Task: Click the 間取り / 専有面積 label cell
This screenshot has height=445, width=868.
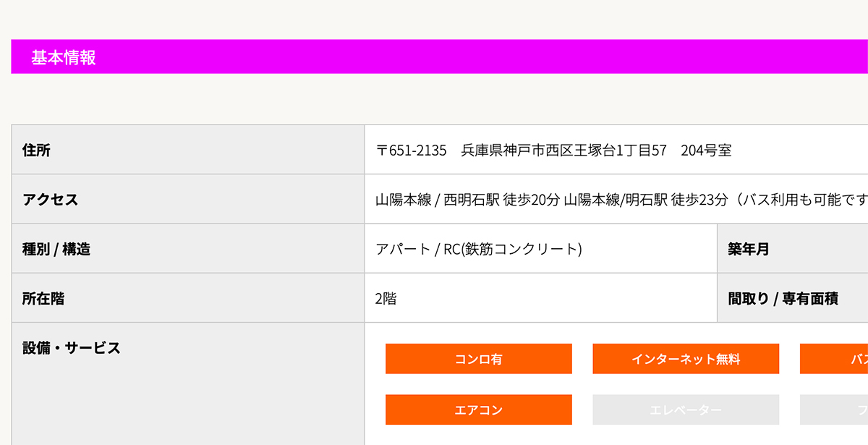Action: (x=793, y=298)
